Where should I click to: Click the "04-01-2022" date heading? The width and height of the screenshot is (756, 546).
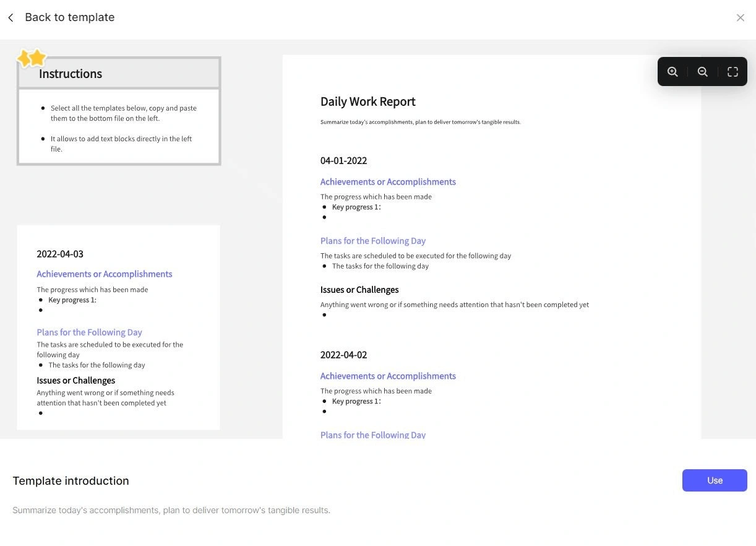click(x=343, y=160)
